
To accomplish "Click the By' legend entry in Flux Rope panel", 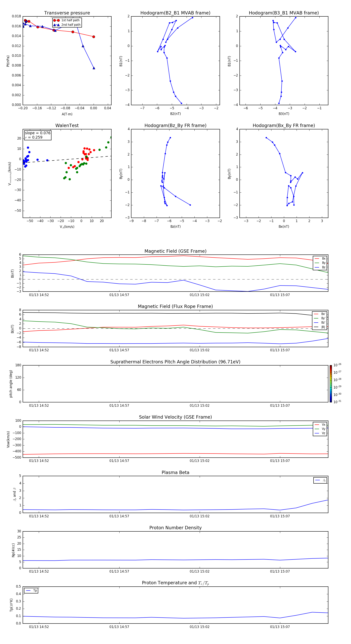I will 320,318.
